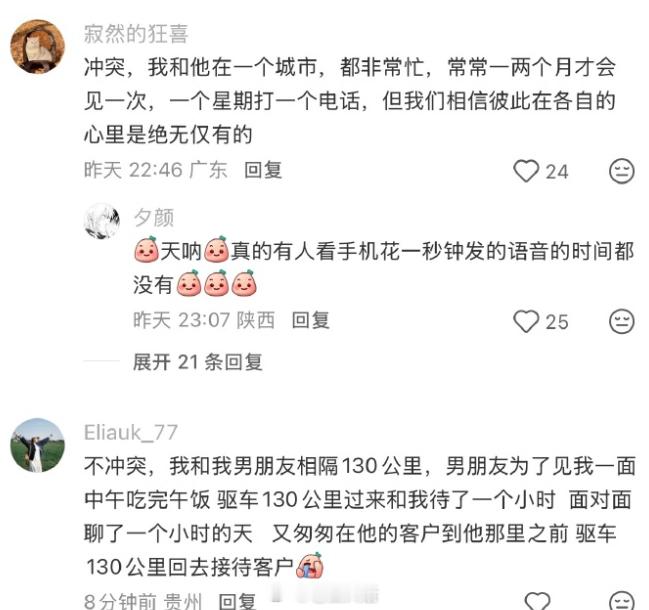Viewport: 649px width, 610px height.
Task: Dislike 寂然的狂喜's comment with face icon
Action: pyautogui.click(x=622, y=171)
